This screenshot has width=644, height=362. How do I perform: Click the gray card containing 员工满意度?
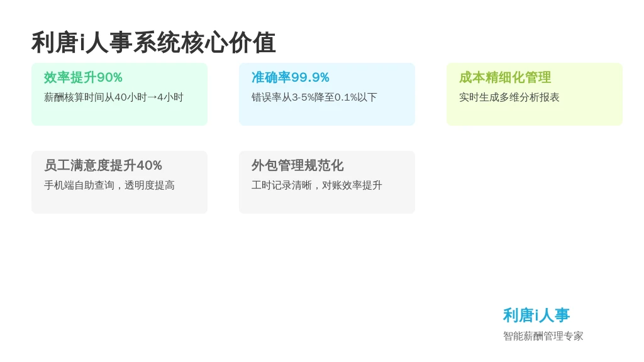(x=119, y=203)
